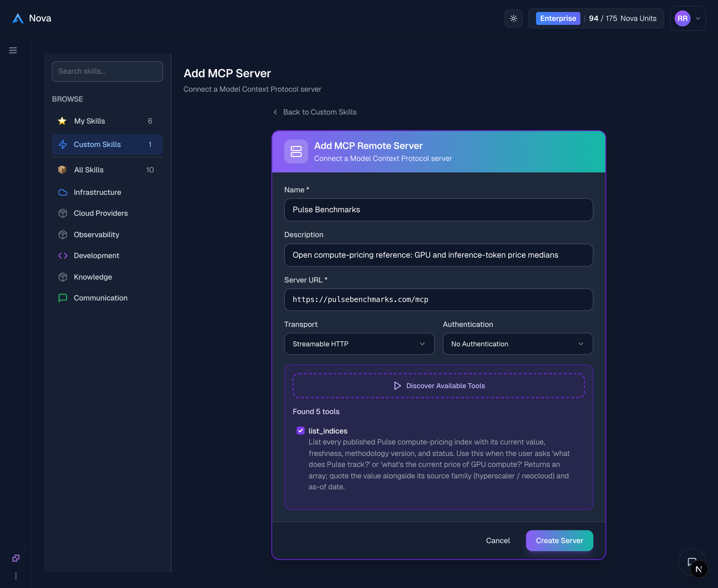Open the Observability category
Screen dimensions: 718x588
(x=107, y=235)
